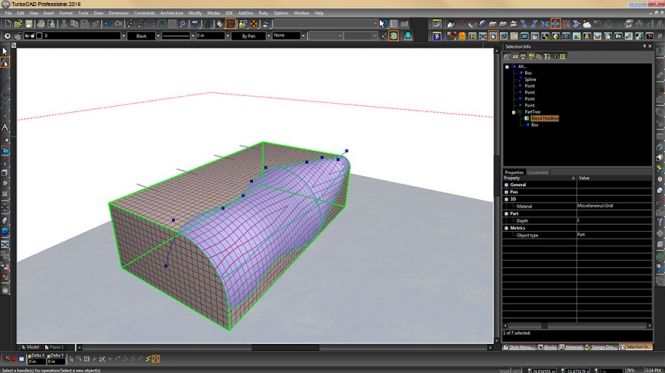
Task: Click the Copy icon in toolbar
Action: point(75,24)
